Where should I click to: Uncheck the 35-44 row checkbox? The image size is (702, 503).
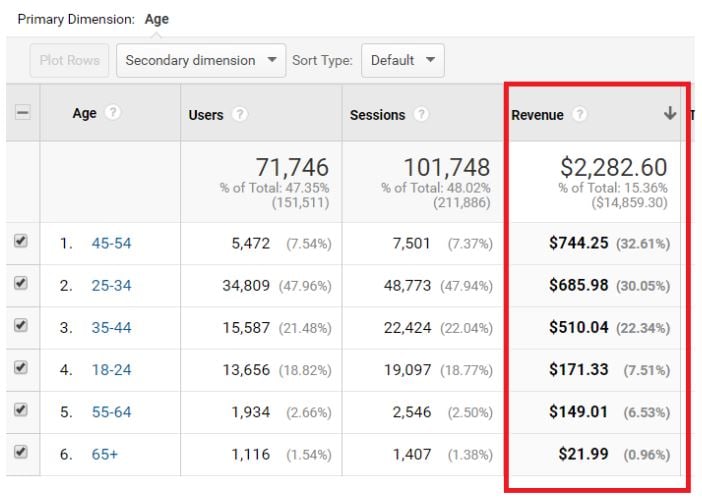(21, 325)
